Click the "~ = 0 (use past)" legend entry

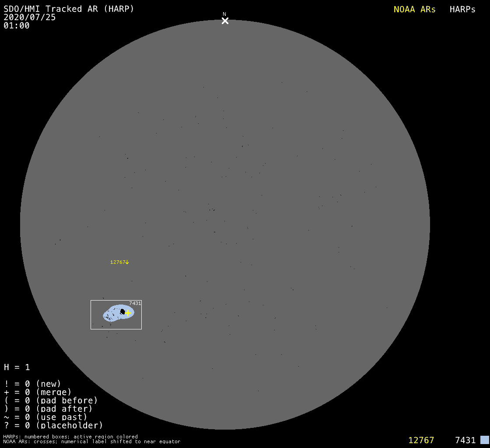click(45, 417)
